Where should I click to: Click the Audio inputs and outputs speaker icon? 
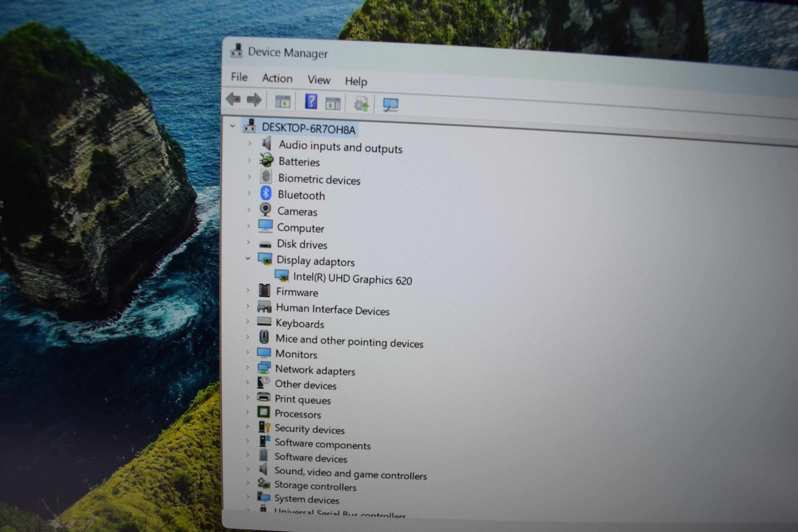(267, 143)
